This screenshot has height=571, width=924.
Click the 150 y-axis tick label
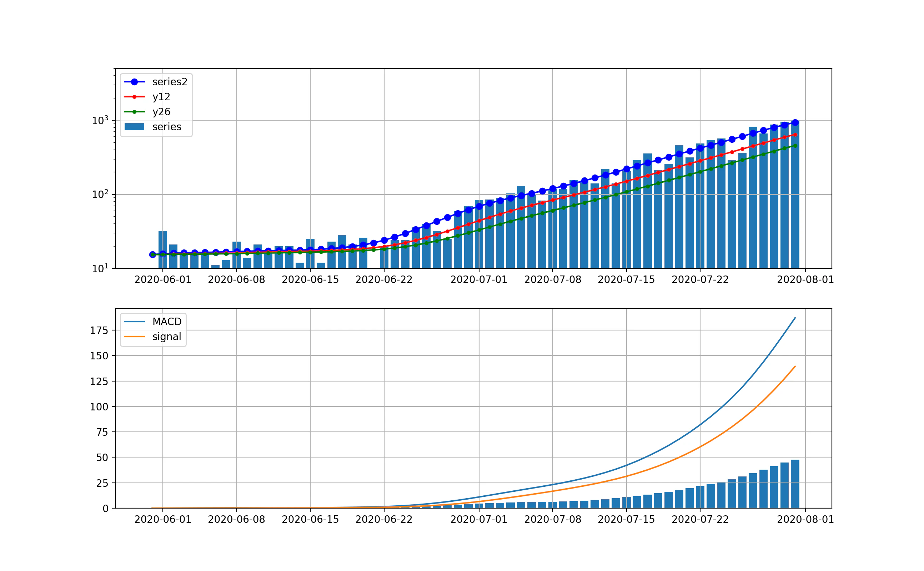(99, 356)
